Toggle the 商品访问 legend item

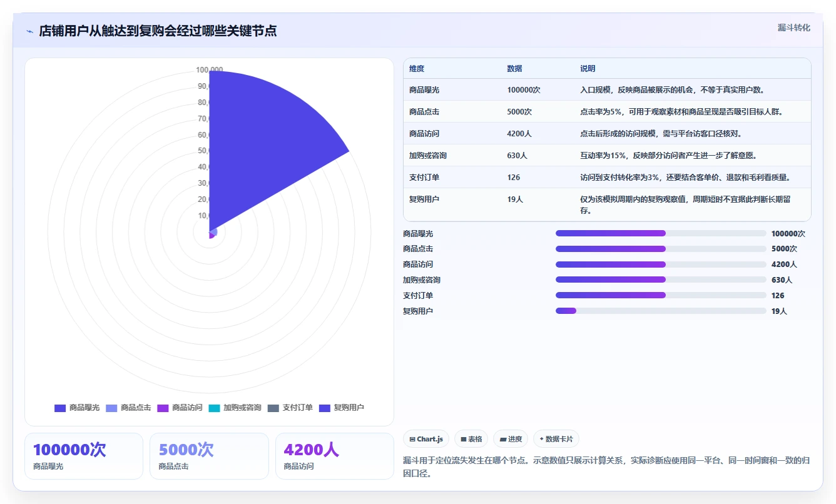pos(180,408)
